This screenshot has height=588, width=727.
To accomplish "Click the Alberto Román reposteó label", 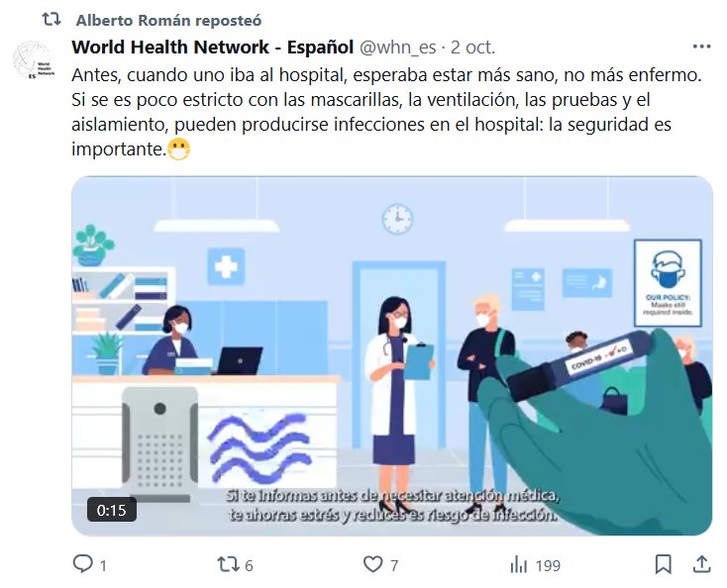I will (168, 21).
